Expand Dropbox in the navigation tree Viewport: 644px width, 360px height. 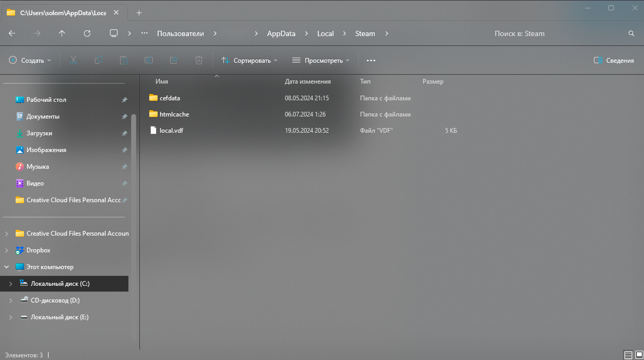[x=7, y=250]
